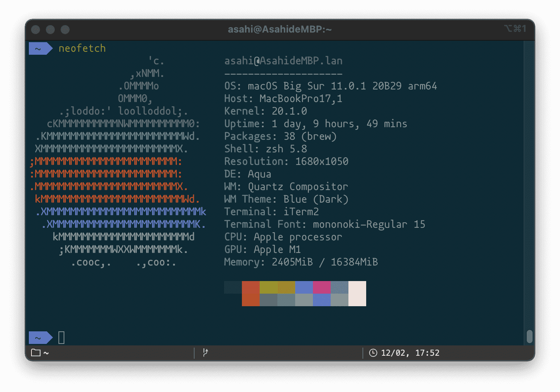Click the WM Theme: Blue (Dark) line
This screenshot has height=392, width=560.
click(x=286, y=199)
